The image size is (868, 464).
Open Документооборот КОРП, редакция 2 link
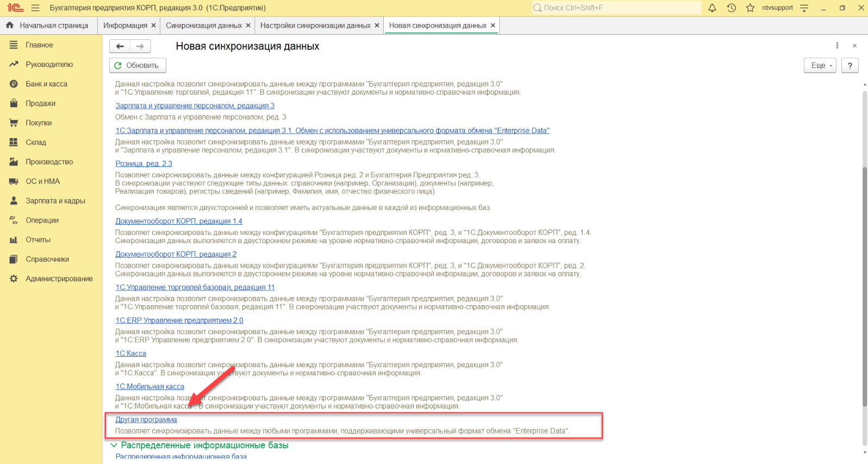coord(176,255)
